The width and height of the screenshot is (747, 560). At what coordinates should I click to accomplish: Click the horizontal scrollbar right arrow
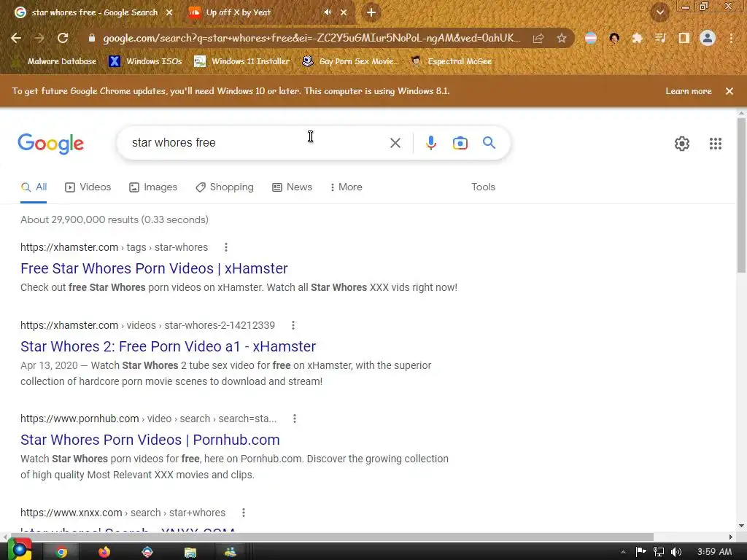click(x=730, y=537)
